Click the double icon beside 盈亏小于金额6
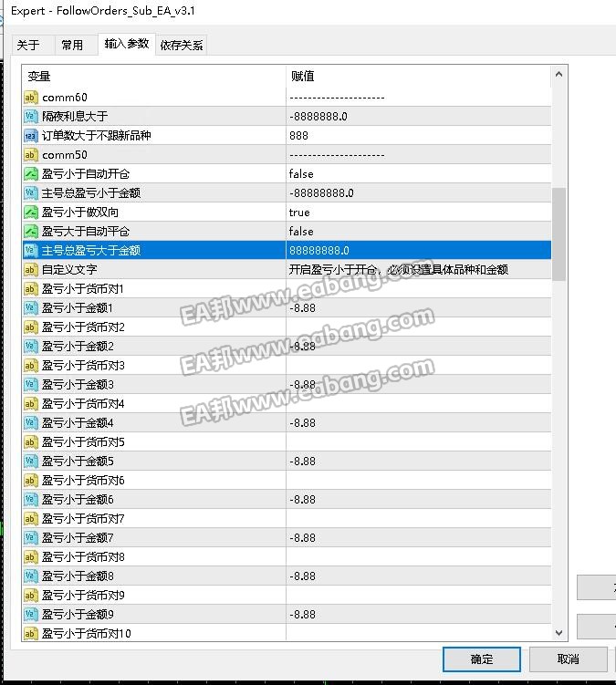616x685 pixels. click(31, 500)
